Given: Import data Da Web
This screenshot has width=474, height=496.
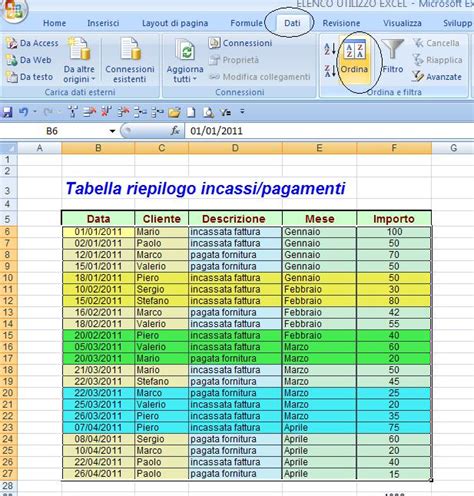Looking at the screenshot, I should [x=29, y=60].
